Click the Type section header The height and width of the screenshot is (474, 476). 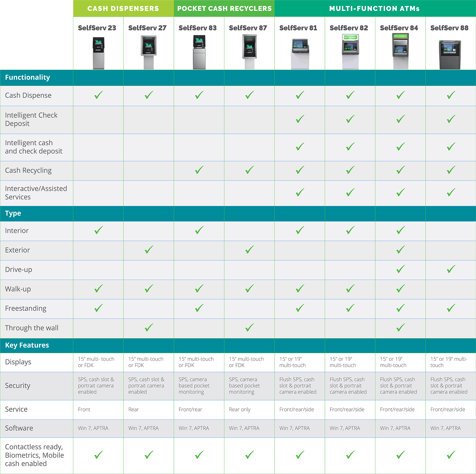click(13, 213)
